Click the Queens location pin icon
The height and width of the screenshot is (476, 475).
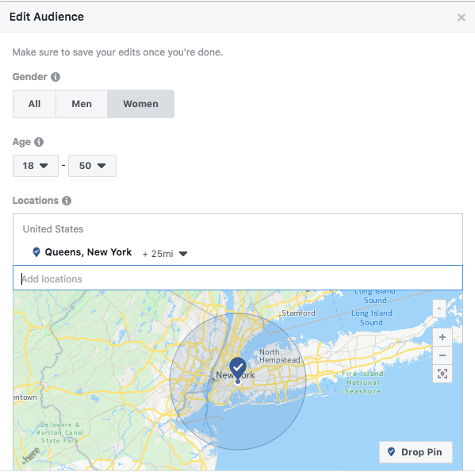36,252
